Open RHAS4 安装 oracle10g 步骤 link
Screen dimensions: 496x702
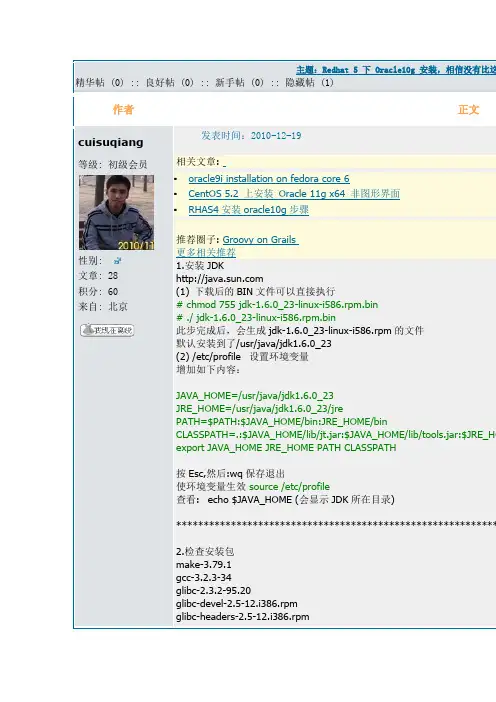[x=248, y=210]
